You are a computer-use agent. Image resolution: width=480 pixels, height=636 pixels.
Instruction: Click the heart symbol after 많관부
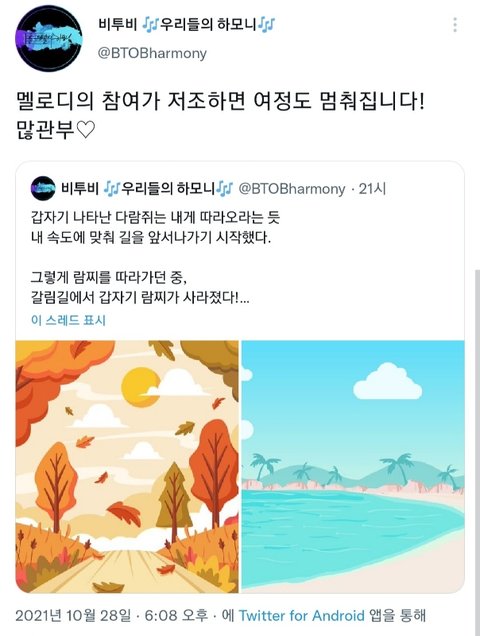[86, 131]
